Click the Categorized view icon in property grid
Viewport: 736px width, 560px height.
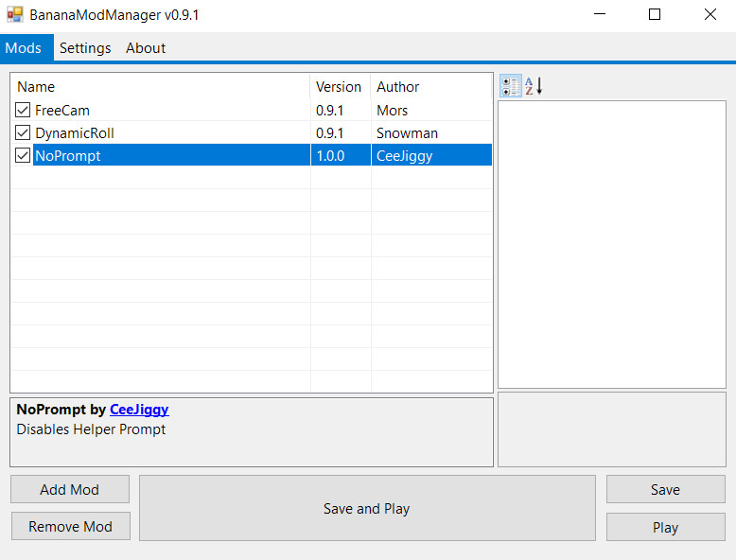click(x=510, y=86)
